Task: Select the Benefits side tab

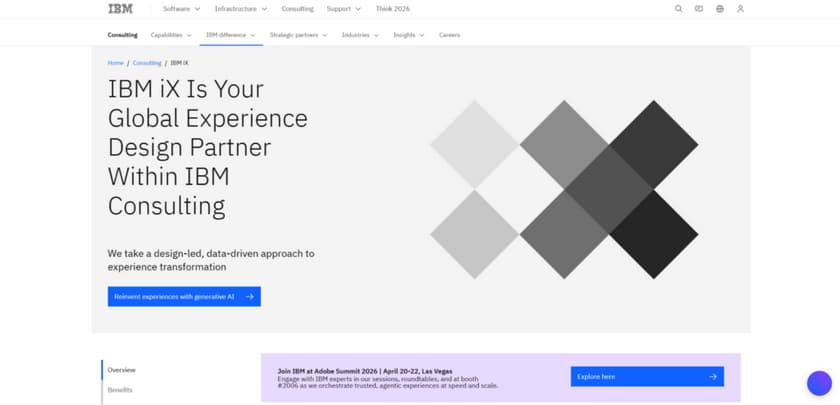Action: click(120, 390)
